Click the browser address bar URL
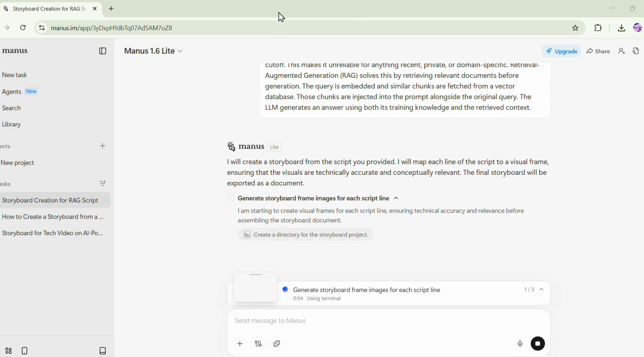This screenshot has width=644, height=357. click(111, 28)
